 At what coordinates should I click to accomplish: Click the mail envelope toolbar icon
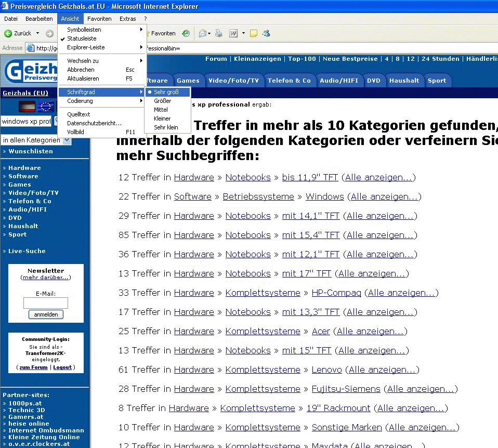tap(202, 33)
